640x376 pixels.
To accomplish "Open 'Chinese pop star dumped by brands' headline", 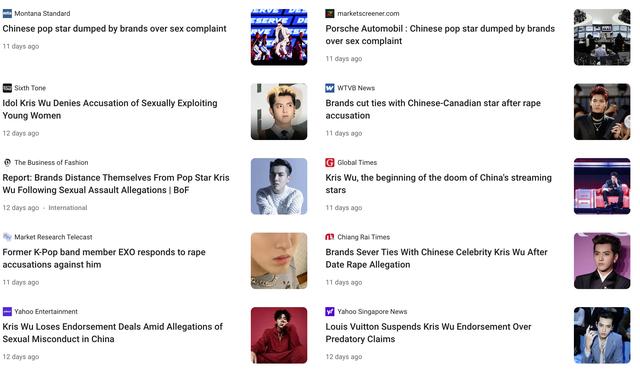I will click(x=114, y=29).
